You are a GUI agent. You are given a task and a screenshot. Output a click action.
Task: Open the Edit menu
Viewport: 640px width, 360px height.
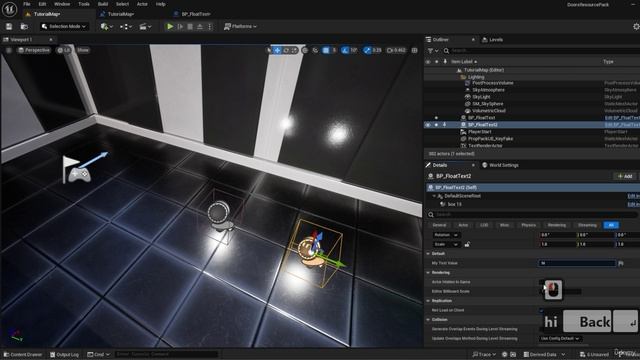[42, 4]
